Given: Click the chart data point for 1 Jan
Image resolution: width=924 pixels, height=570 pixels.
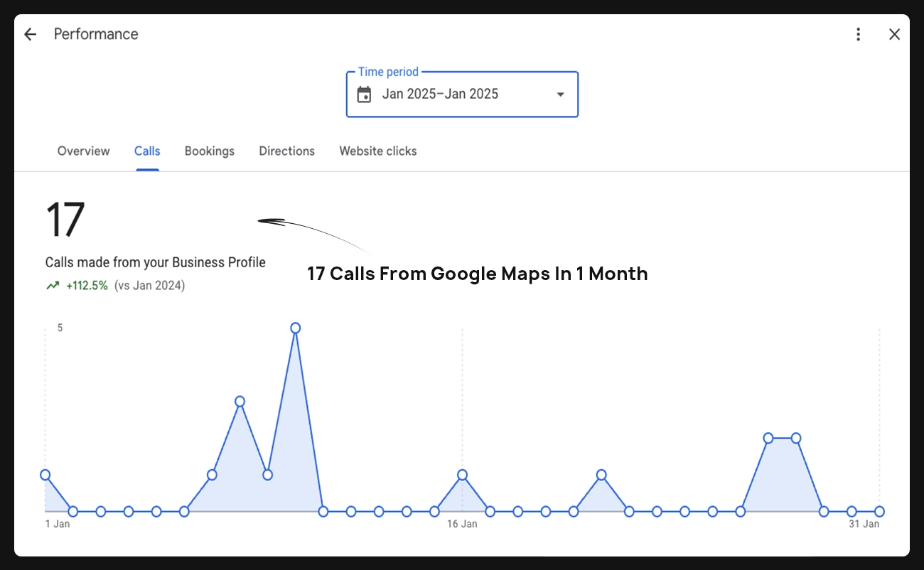Looking at the screenshot, I should point(45,475).
